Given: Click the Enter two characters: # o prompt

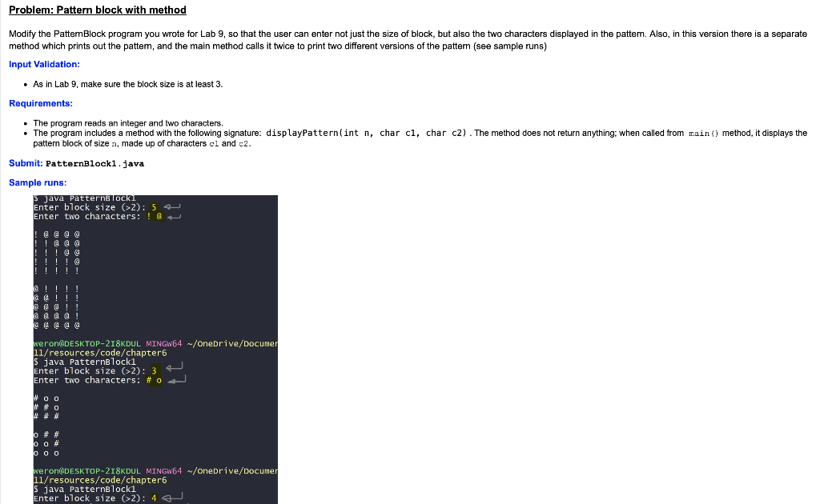Looking at the screenshot, I should [x=96, y=379].
